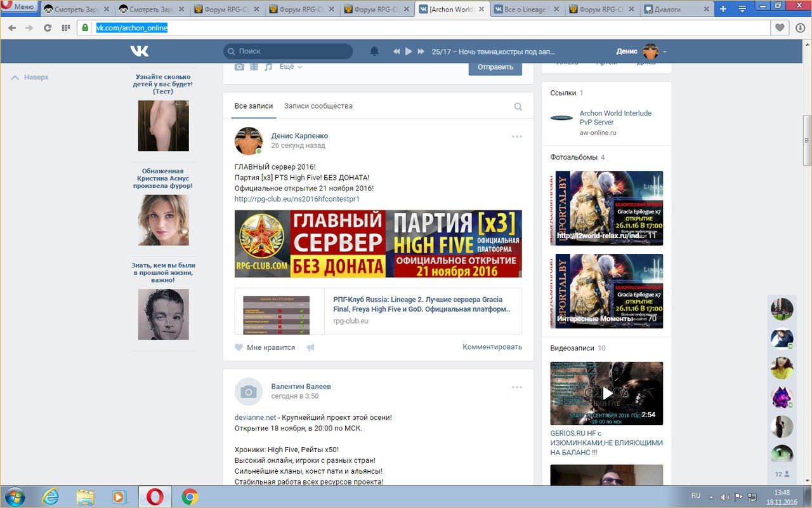
Task: Open Фотоальбомы section header
Action: [x=577, y=157]
